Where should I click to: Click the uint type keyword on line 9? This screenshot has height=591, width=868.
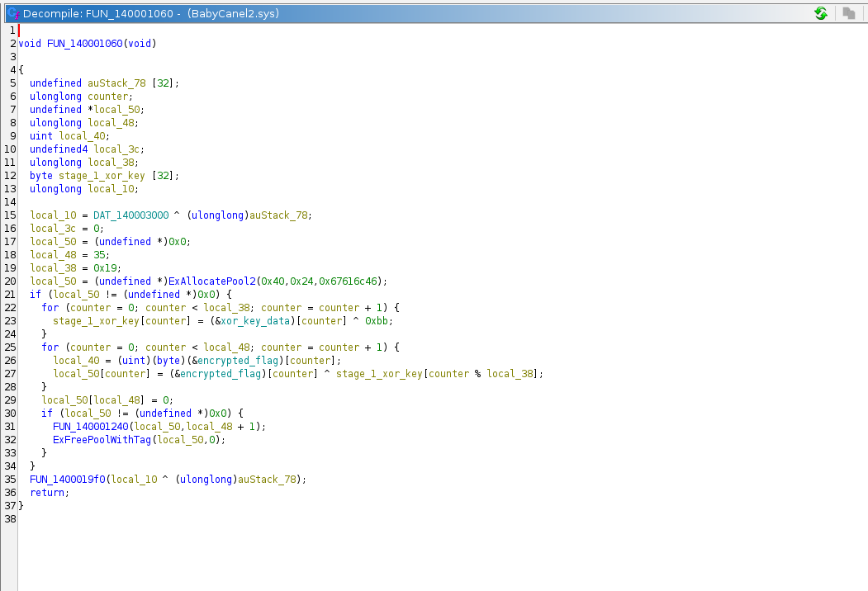(41, 136)
